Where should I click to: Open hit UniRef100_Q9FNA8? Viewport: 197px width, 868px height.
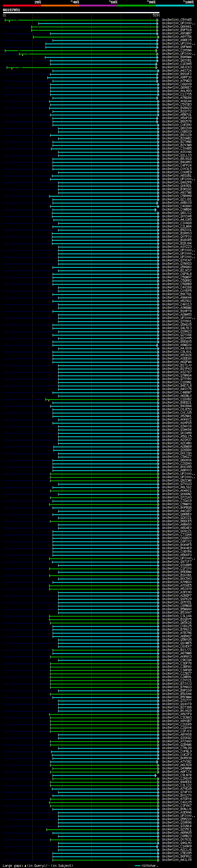coord(177,47)
